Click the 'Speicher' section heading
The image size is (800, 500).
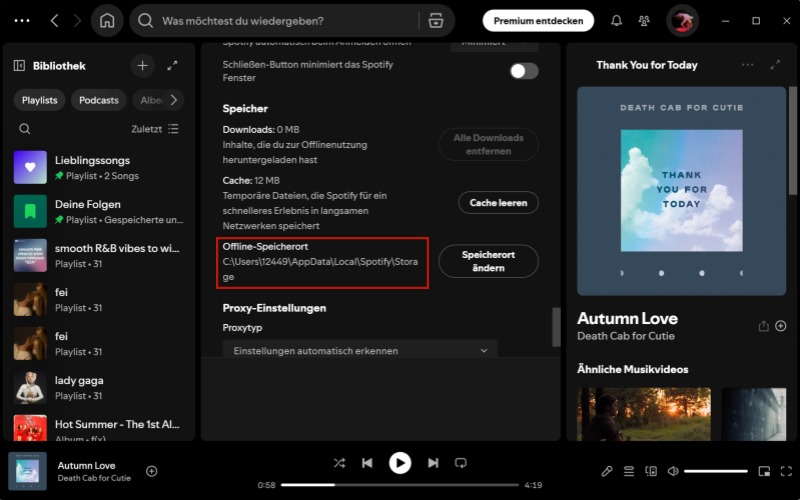(245, 108)
